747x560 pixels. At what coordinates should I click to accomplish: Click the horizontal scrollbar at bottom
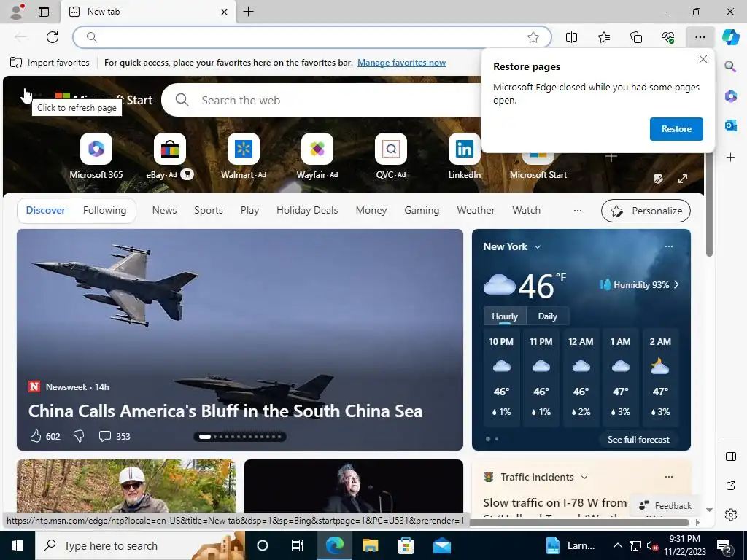click(x=578, y=522)
